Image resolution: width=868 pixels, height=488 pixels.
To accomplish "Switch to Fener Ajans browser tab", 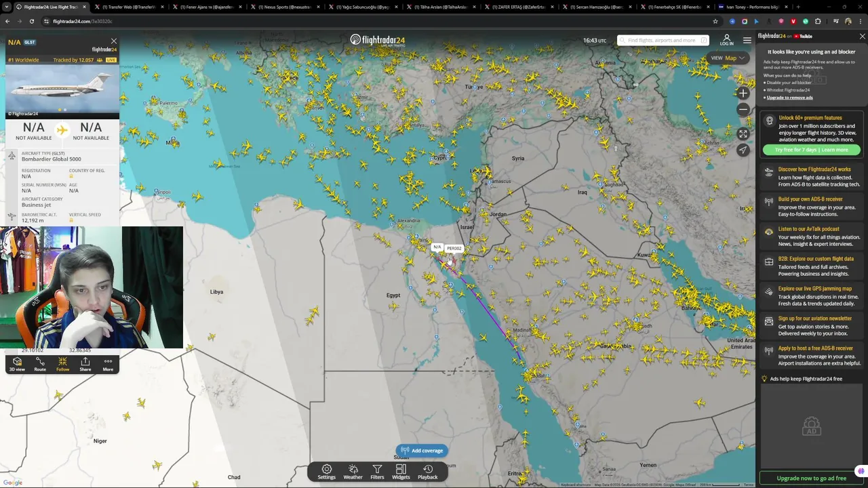I will coord(206,7).
